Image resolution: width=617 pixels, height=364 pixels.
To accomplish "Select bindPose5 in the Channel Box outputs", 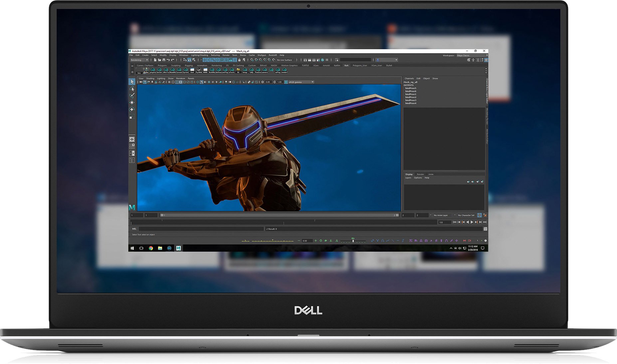I will [x=411, y=88].
